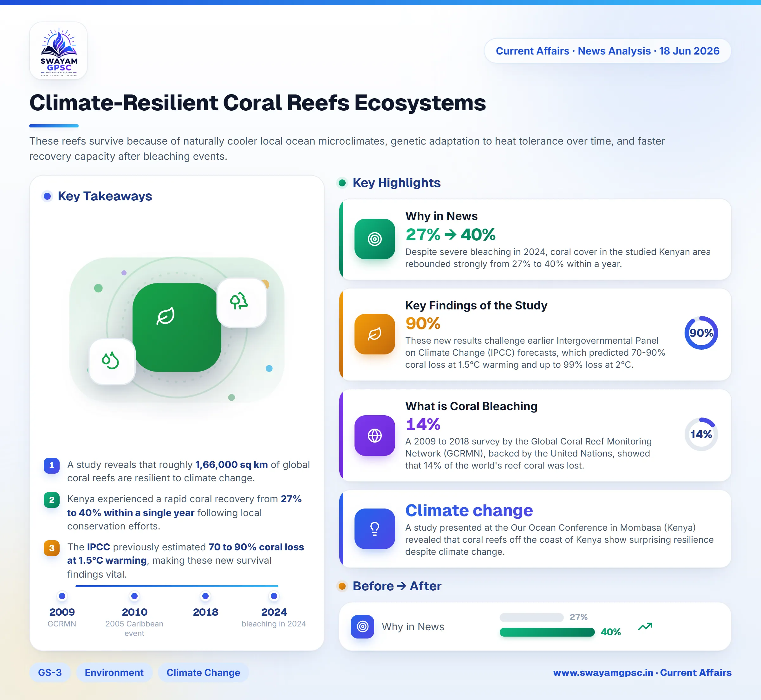This screenshot has height=700, width=761.
Task: Click the 2005 Caribbean event label
Action: click(x=134, y=629)
